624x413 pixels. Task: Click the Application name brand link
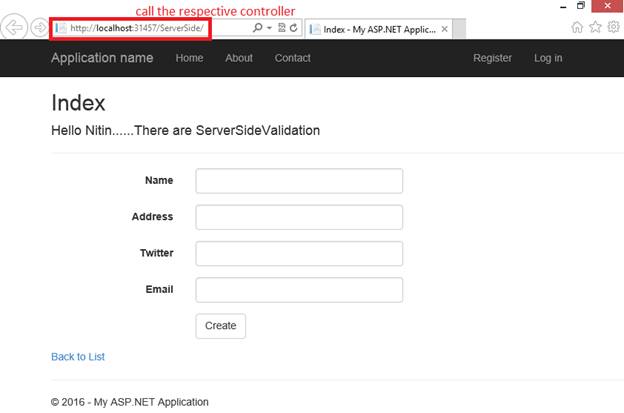pyautogui.click(x=102, y=58)
